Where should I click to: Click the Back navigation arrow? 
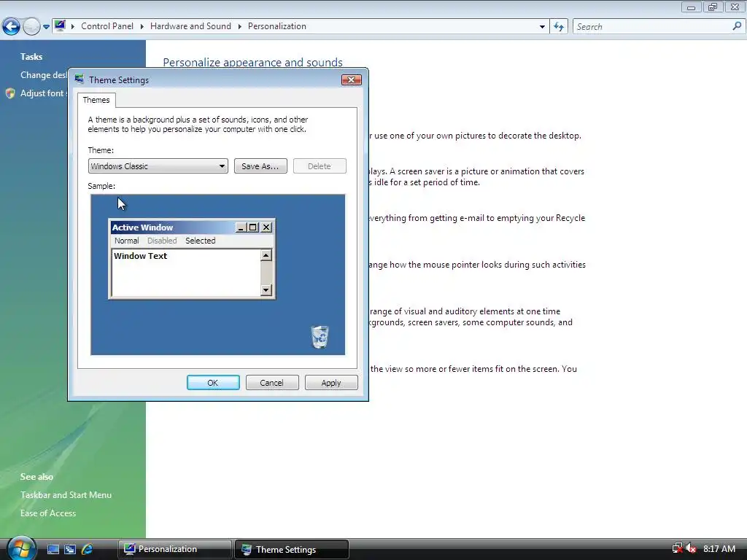[11, 26]
